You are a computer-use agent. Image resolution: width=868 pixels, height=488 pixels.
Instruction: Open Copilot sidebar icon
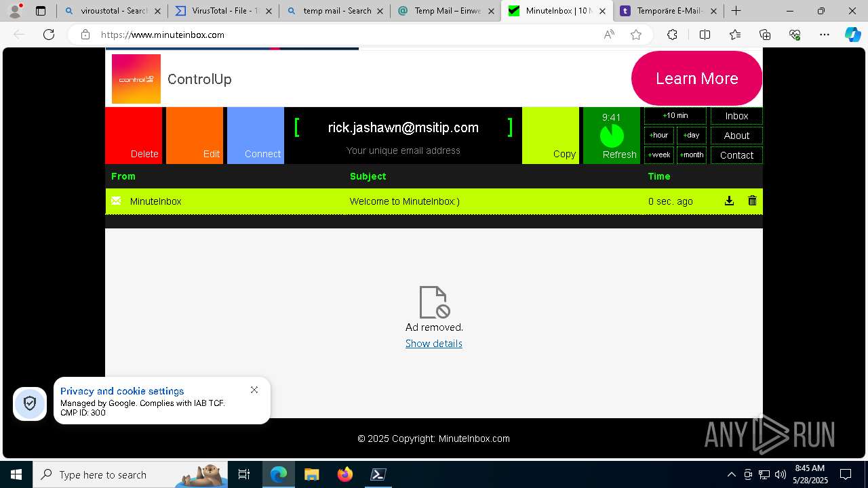852,35
